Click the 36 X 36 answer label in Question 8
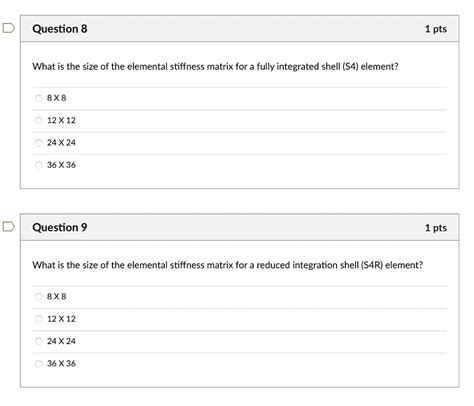Screen dimensions: 474x406 (61, 165)
